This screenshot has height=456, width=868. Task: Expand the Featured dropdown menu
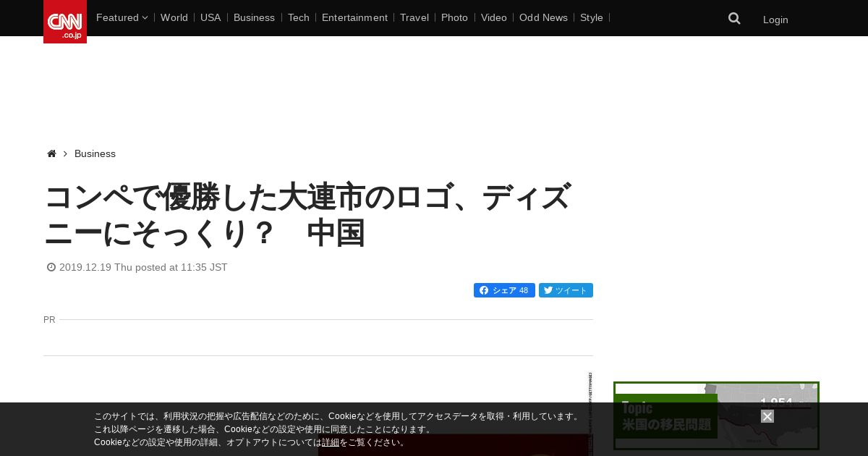pos(122,17)
